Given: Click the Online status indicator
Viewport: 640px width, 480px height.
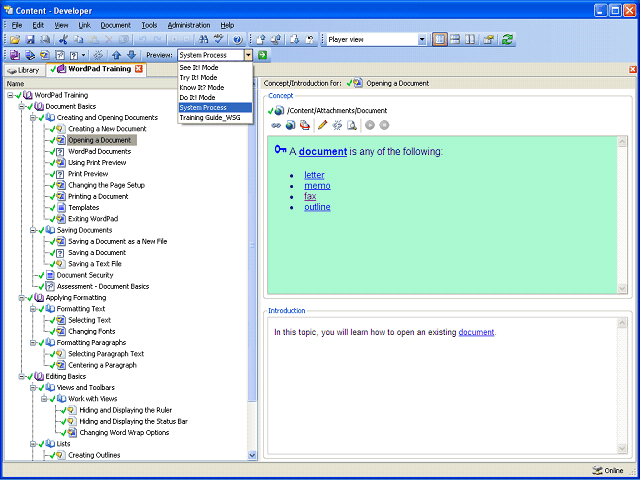Looking at the screenshot, I should 608,471.
